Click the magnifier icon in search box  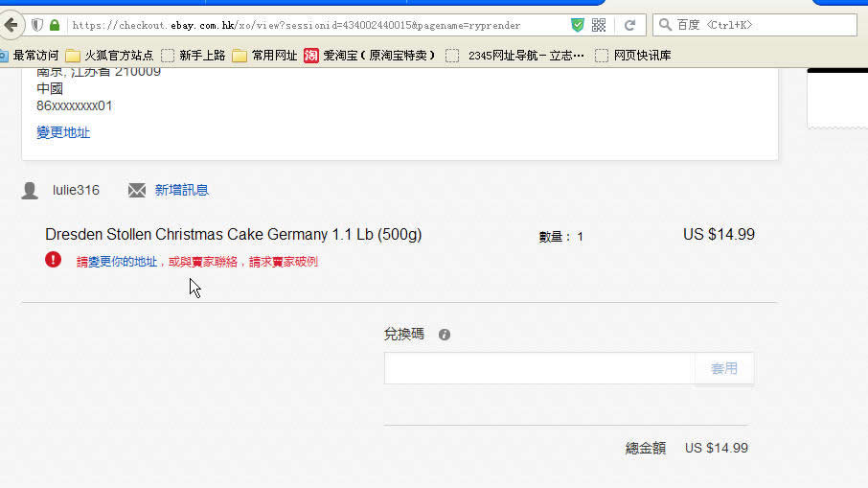(x=666, y=25)
